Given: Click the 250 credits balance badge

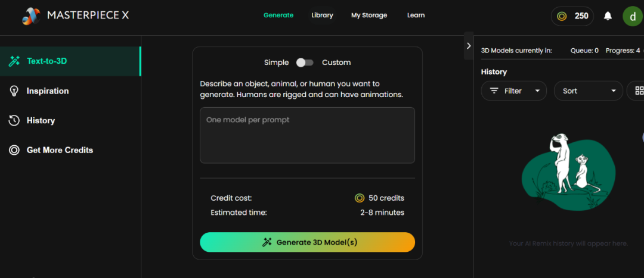Looking at the screenshot, I should pos(572,16).
